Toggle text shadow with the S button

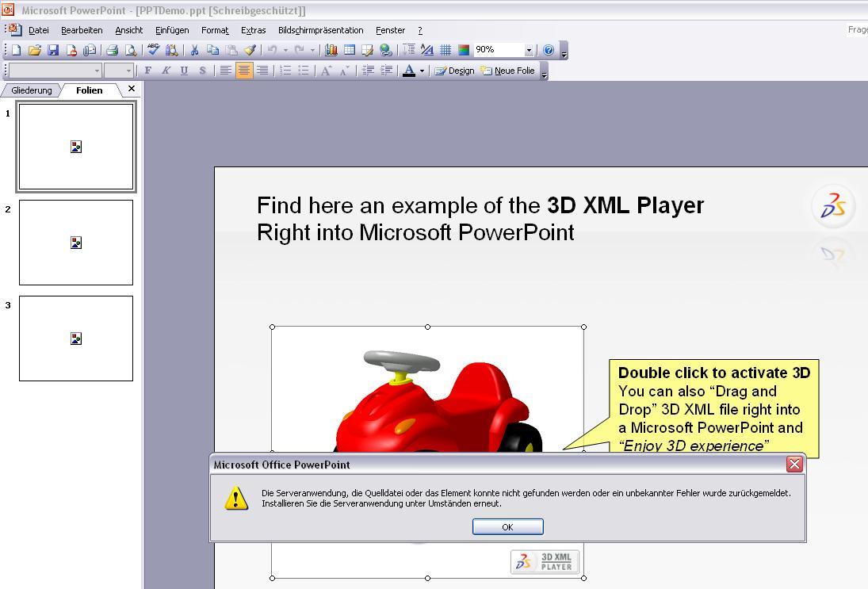coord(203,71)
